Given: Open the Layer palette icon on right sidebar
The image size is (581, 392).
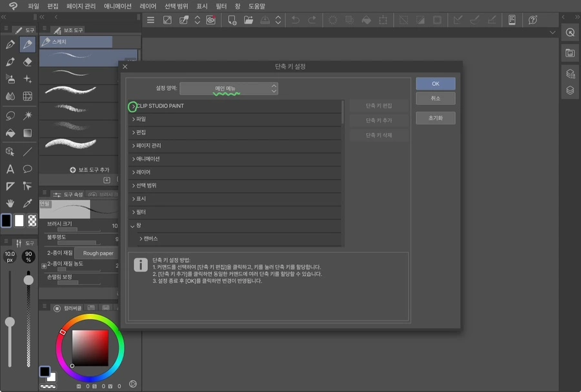Looking at the screenshot, I should click(x=570, y=90).
